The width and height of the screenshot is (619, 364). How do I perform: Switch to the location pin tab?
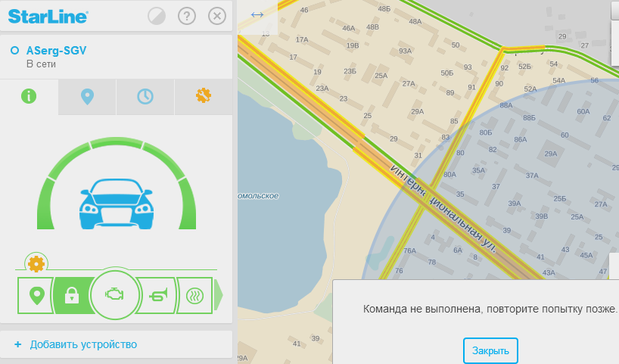pos(87,96)
